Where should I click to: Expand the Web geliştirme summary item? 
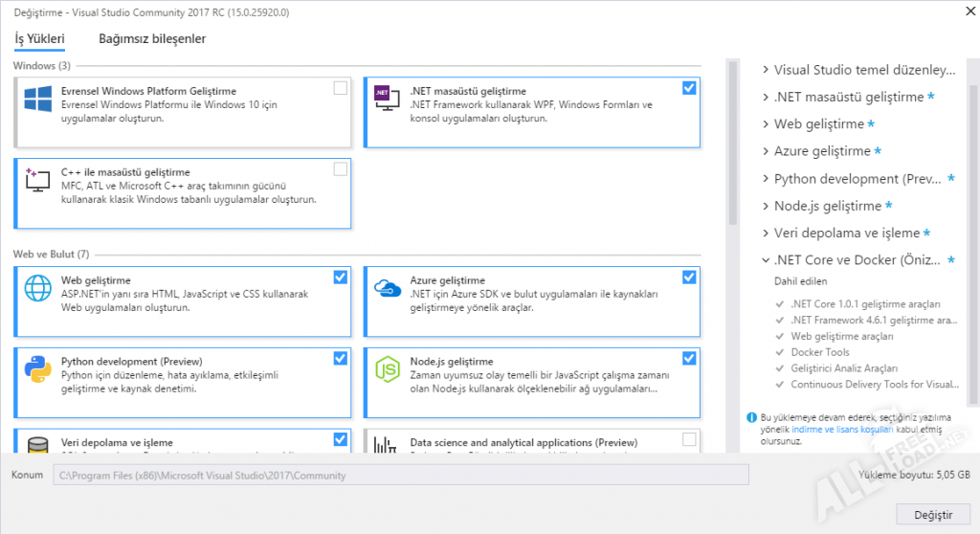pyautogui.click(x=766, y=124)
